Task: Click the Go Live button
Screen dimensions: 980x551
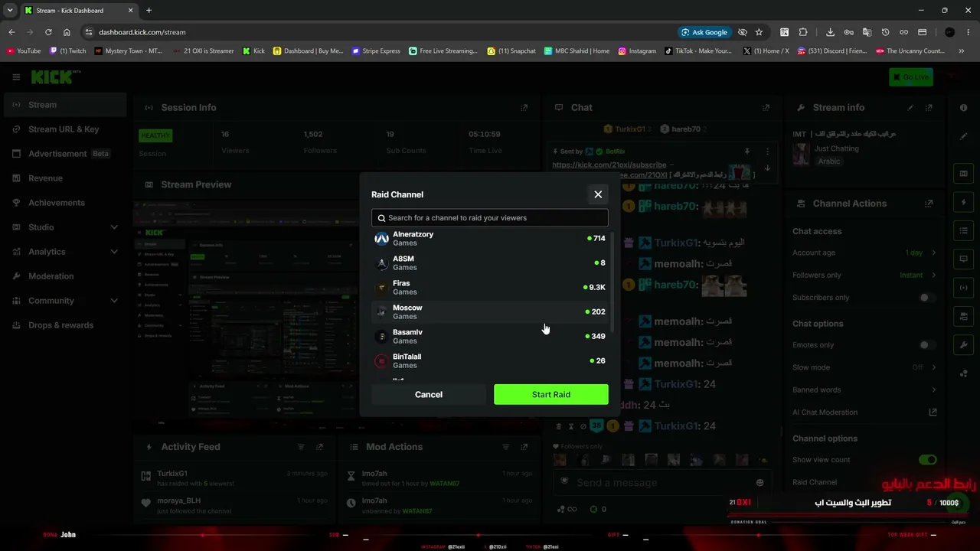Action: [x=910, y=77]
